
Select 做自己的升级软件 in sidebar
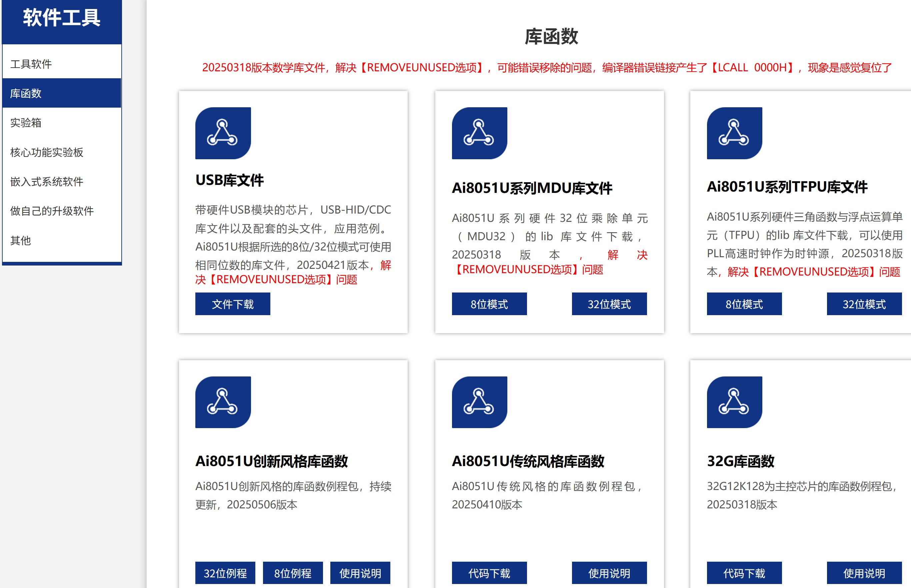click(x=62, y=211)
